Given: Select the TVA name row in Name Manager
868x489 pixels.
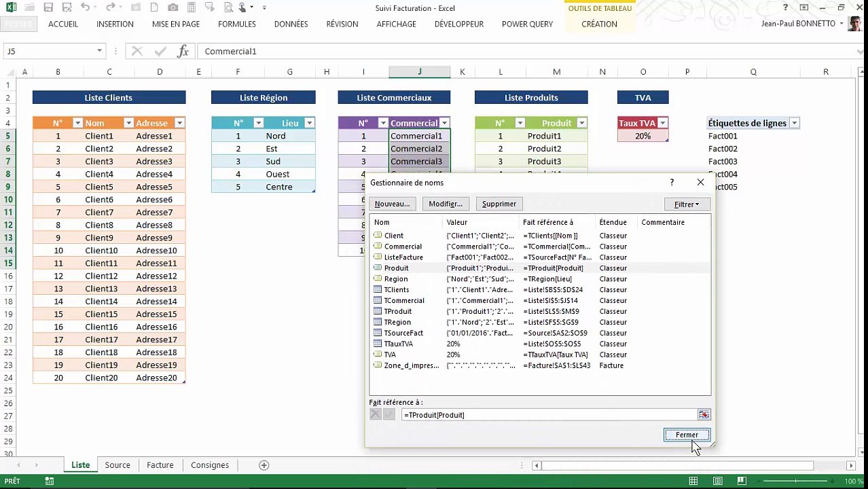Looking at the screenshot, I should click(540, 355).
